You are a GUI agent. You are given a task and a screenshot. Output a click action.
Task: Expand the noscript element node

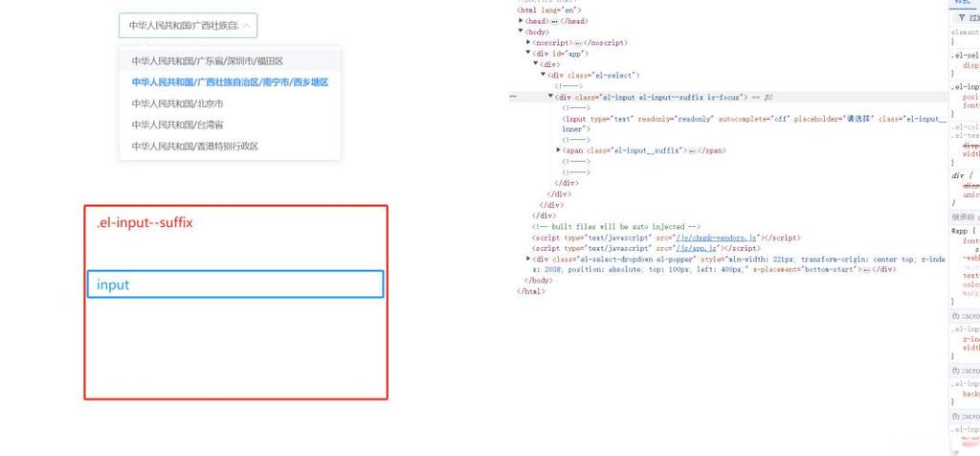coord(528,42)
